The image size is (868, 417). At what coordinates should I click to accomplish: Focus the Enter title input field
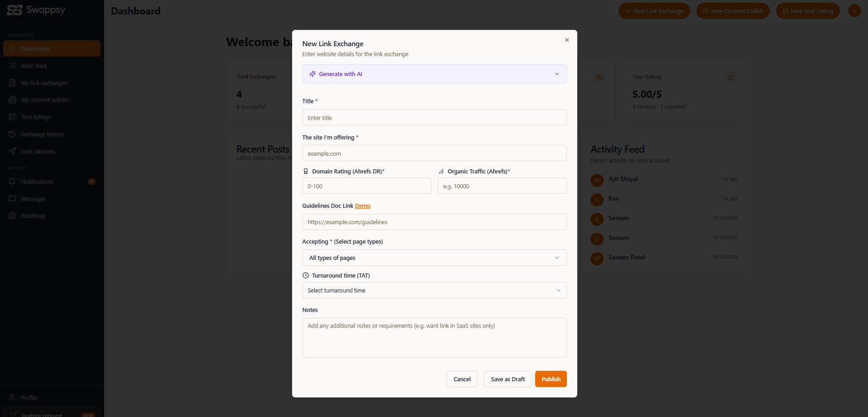tap(434, 117)
